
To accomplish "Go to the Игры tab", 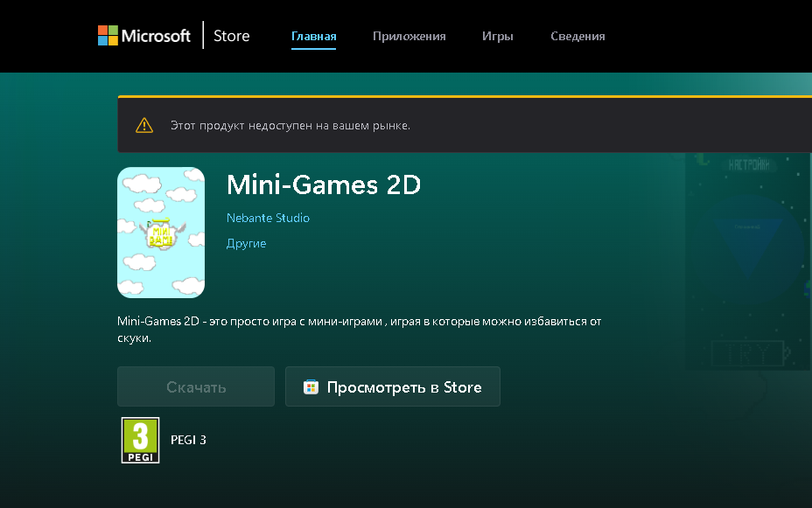I will tap(497, 36).
